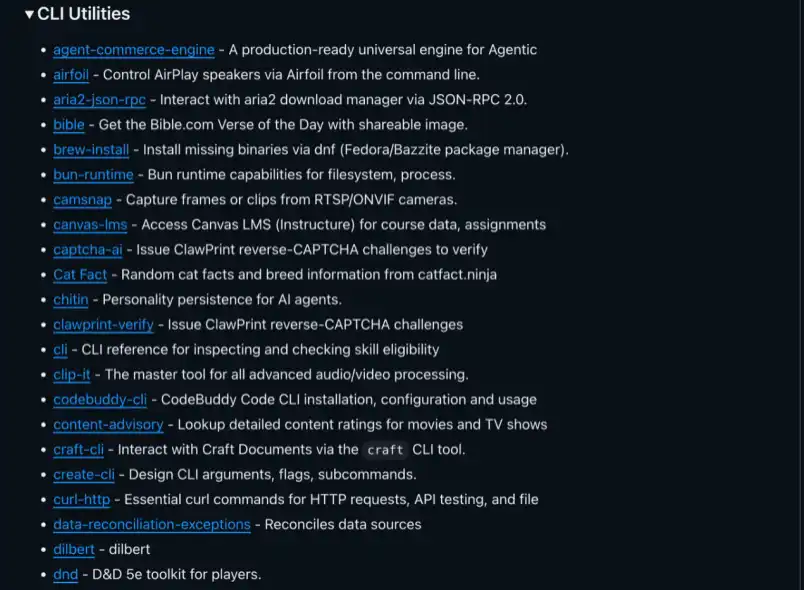Collapse the CLI Utilities section
This screenshot has height=590, width=804.
pyautogui.click(x=30, y=15)
